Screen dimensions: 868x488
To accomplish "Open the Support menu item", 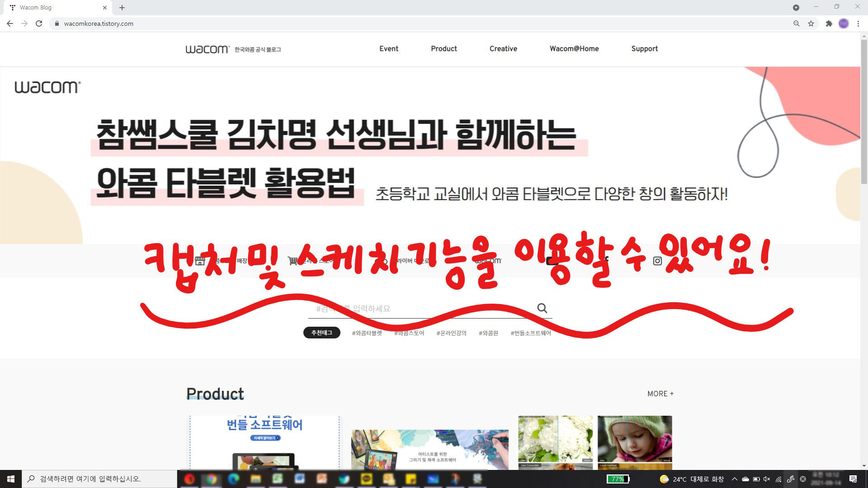I will (x=644, y=49).
